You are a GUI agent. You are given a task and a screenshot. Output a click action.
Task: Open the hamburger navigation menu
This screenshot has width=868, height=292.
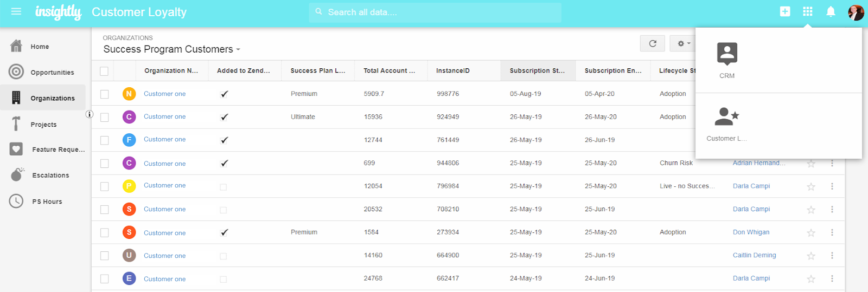pyautogui.click(x=16, y=11)
